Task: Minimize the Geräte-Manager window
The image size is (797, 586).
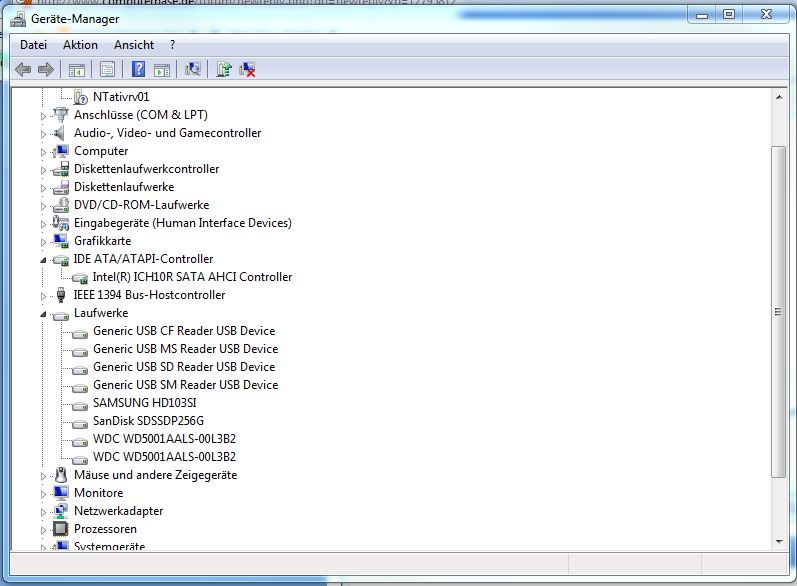Action: tap(702, 16)
